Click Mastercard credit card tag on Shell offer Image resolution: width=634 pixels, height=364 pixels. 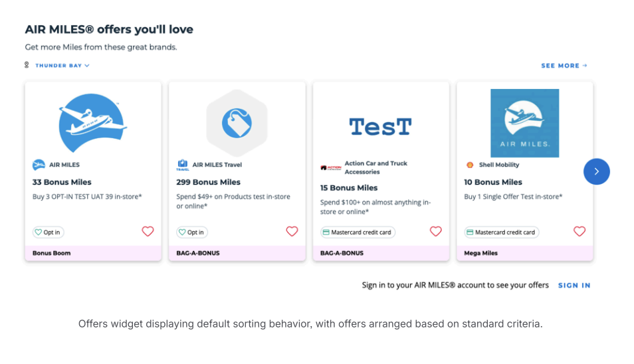pos(502,232)
